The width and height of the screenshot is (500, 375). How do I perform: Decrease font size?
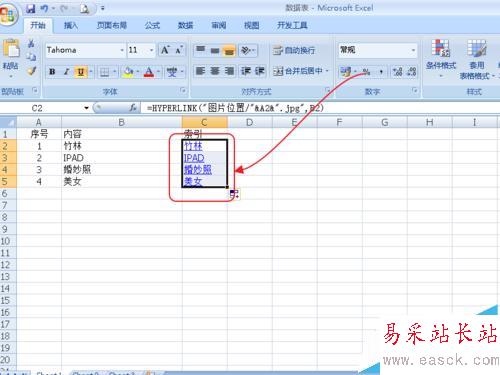pos(179,50)
